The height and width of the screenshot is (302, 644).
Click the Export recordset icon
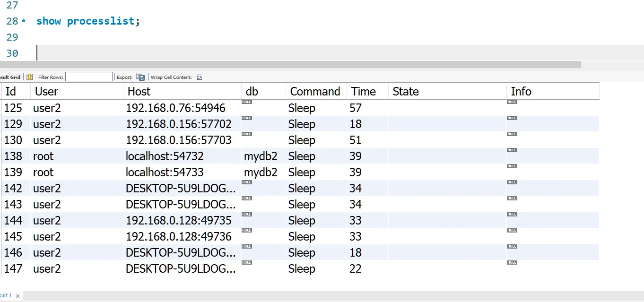pos(140,77)
